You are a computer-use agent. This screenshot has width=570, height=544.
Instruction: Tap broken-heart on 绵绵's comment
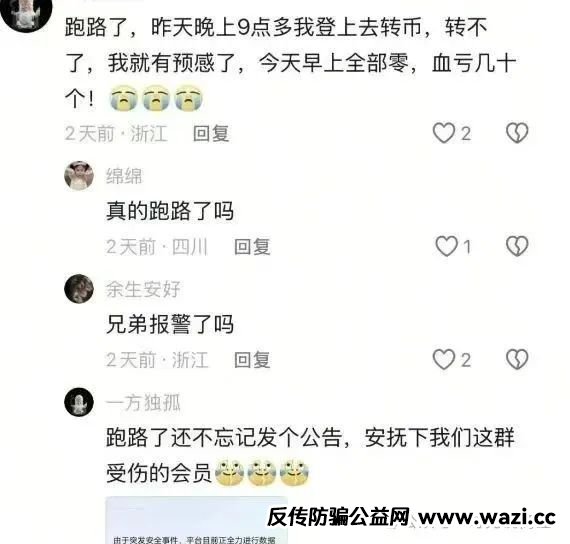(517, 247)
